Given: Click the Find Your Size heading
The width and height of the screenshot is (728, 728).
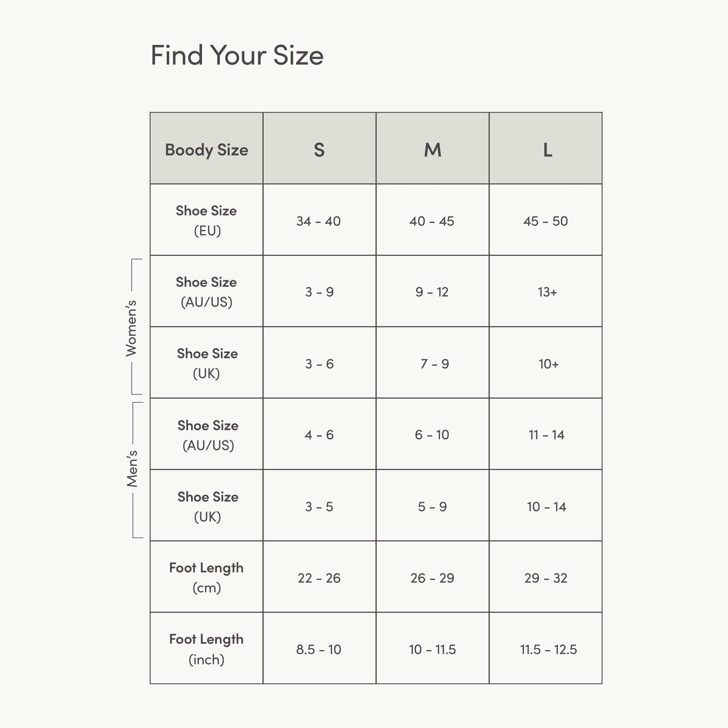Looking at the screenshot, I should [237, 55].
